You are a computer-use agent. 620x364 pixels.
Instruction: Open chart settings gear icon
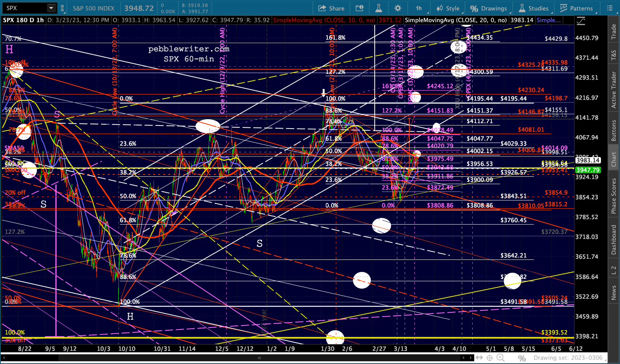(x=398, y=8)
